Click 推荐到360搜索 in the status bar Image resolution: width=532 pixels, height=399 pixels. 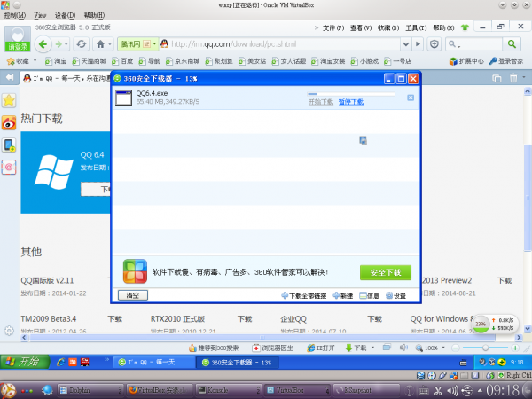point(214,348)
